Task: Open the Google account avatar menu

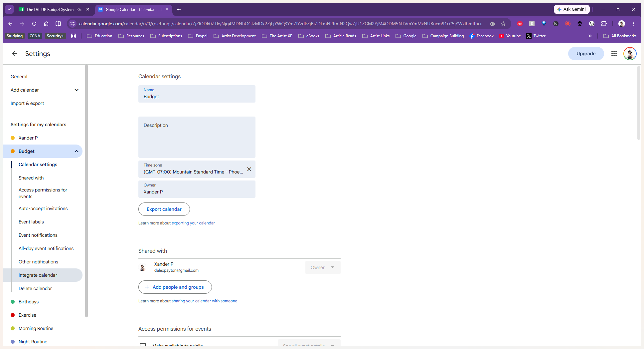Action: pos(630,54)
